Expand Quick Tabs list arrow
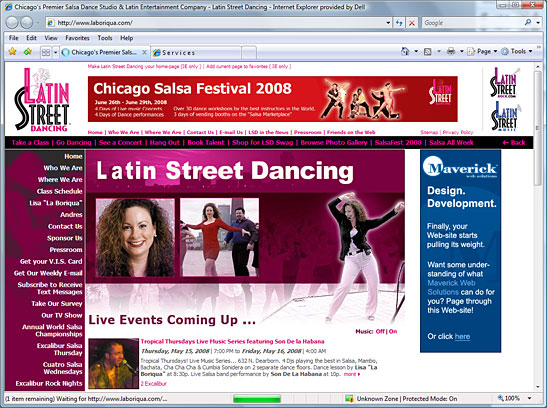This screenshot has width=547, height=408. [55, 53]
